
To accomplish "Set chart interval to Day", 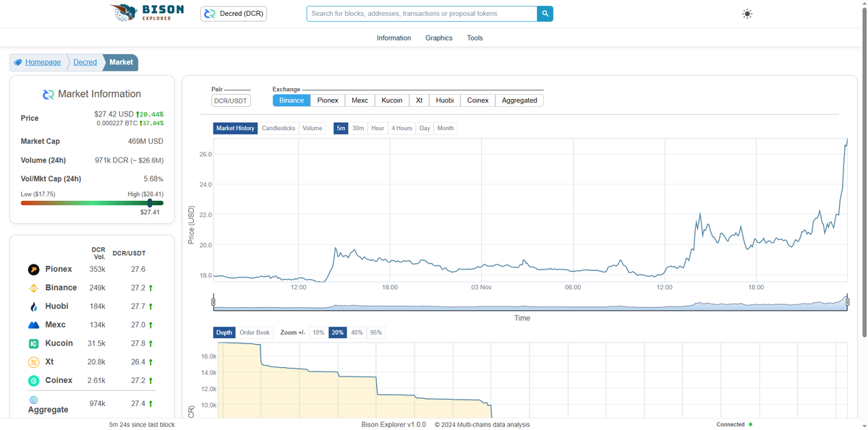I will point(425,128).
